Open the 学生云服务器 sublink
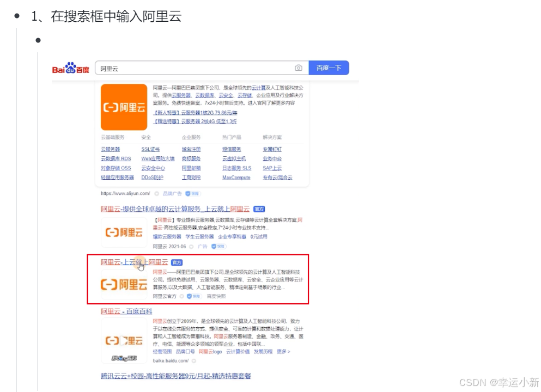Image resolution: width=541 pixels, height=392 pixels. pos(200,236)
